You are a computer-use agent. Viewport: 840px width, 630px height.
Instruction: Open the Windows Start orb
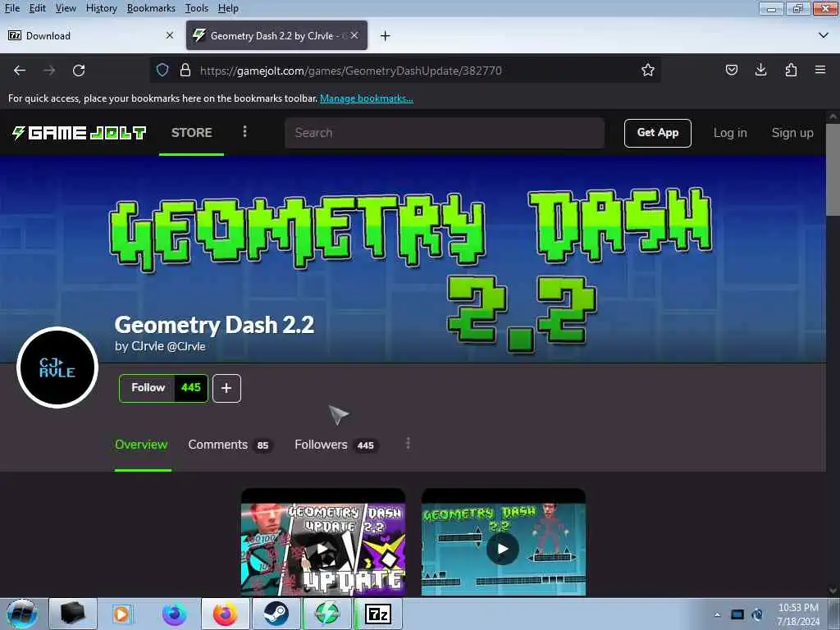[22, 614]
